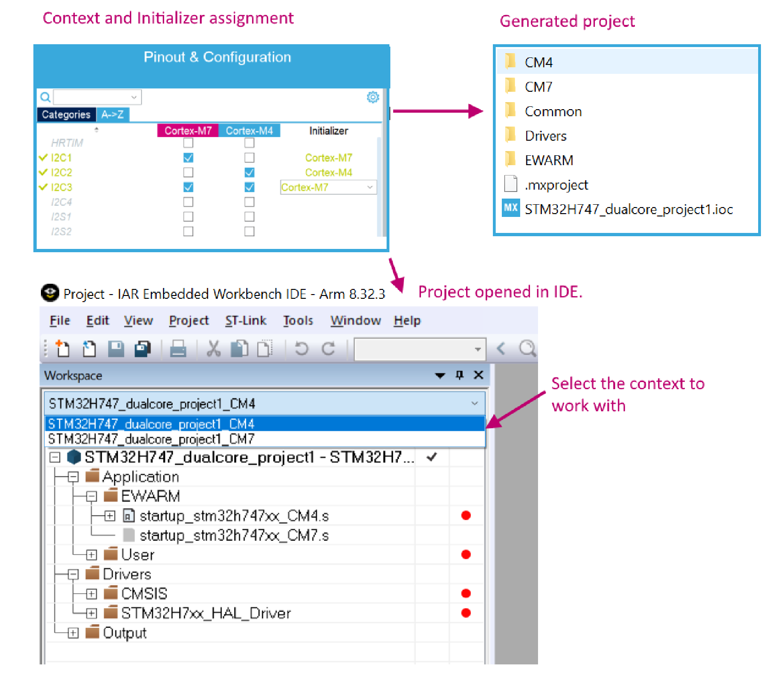The image size is (784, 695).
Task: Expand the User folder node
Action: click(x=91, y=555)
